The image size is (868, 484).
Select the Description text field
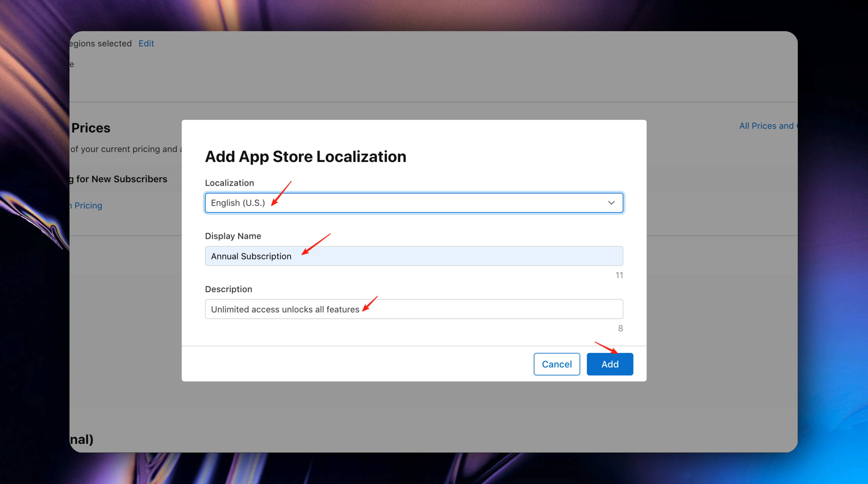tap(414, 309)
